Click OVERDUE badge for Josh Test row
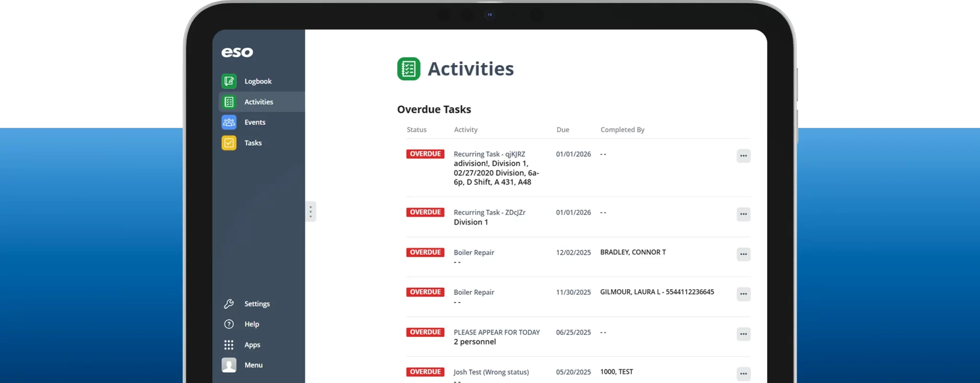The height and width of the screenshot is (383, 980). (425, 372)
